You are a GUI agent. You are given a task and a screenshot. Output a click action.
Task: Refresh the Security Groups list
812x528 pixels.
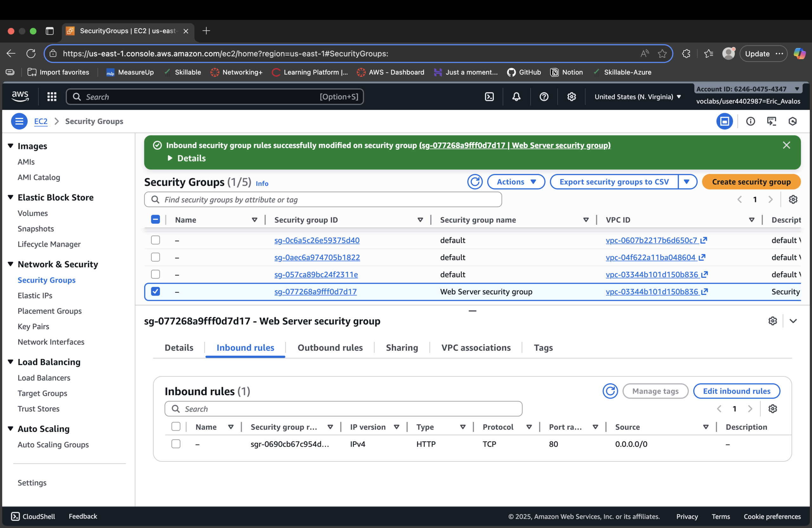pos(475,182)
